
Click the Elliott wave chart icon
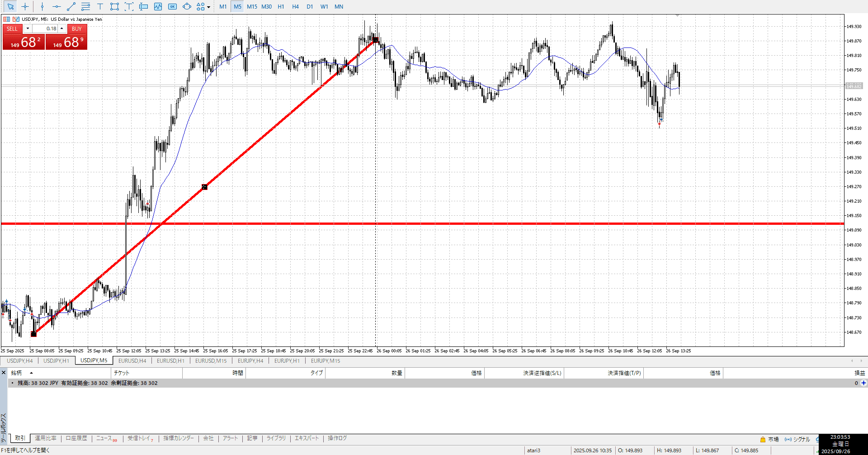158,7
